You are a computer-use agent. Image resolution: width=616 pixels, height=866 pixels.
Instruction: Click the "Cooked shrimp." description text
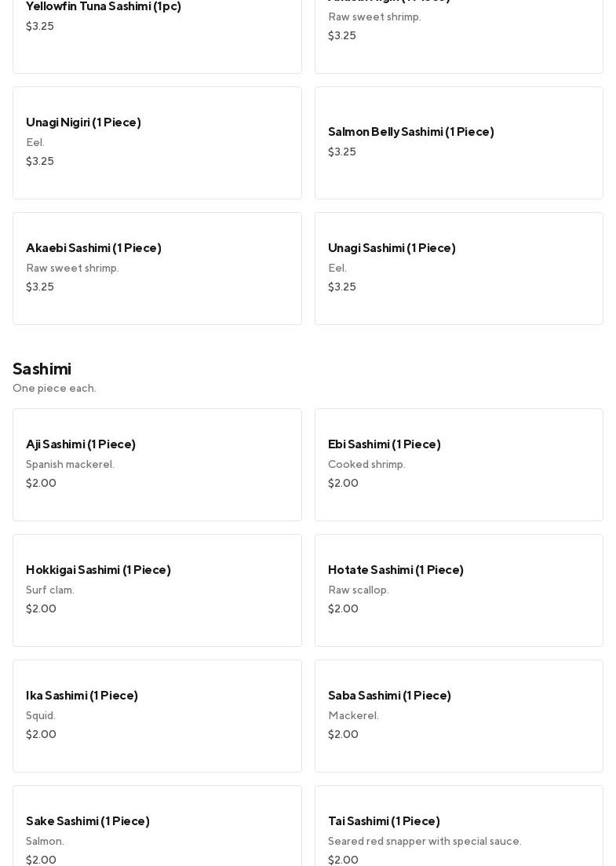(366, 464)
